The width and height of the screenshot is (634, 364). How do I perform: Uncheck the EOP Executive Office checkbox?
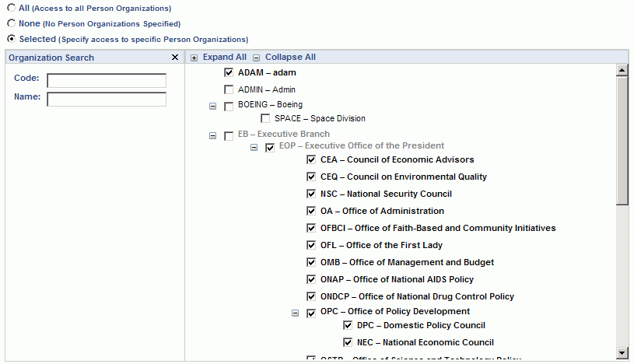[x=270, y=148]
